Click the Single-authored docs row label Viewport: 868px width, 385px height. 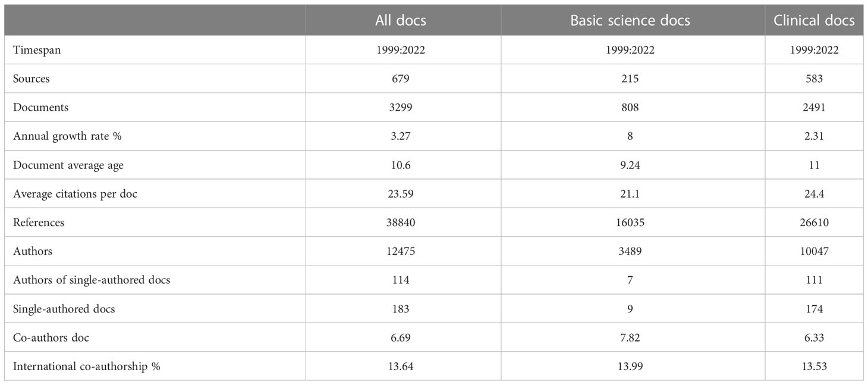(x=64, y=309)
